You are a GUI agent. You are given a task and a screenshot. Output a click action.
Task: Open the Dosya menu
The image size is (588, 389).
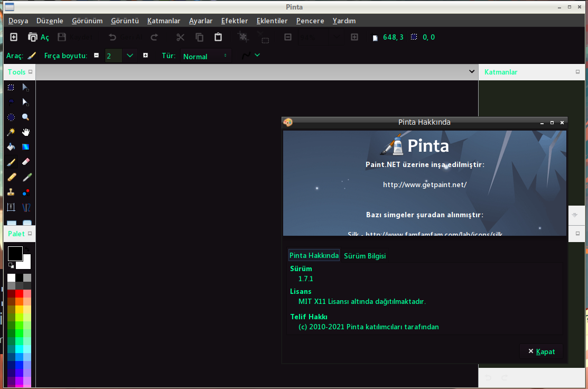pos(18,21)
